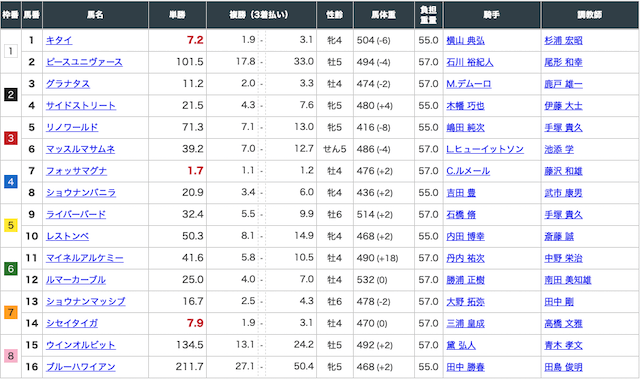Open jockey link 丹内 祐次

[465, 258]
